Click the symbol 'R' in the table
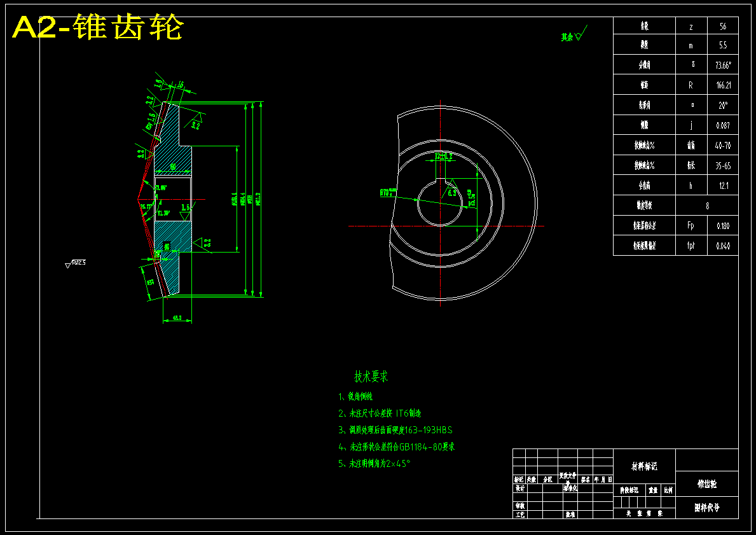This screenshot has height=535, width=756. [691, 85]
